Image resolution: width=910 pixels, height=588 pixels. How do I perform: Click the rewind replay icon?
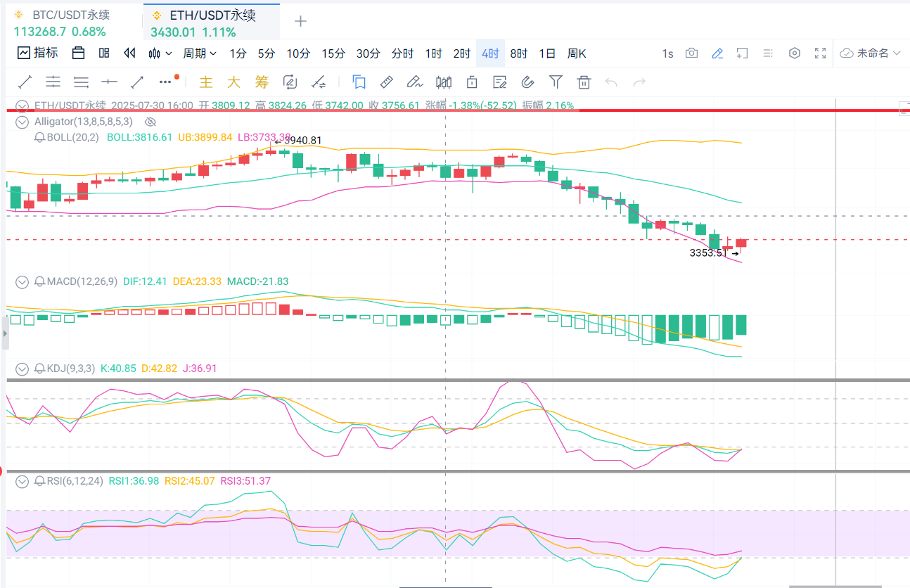[x=129, y=53]
